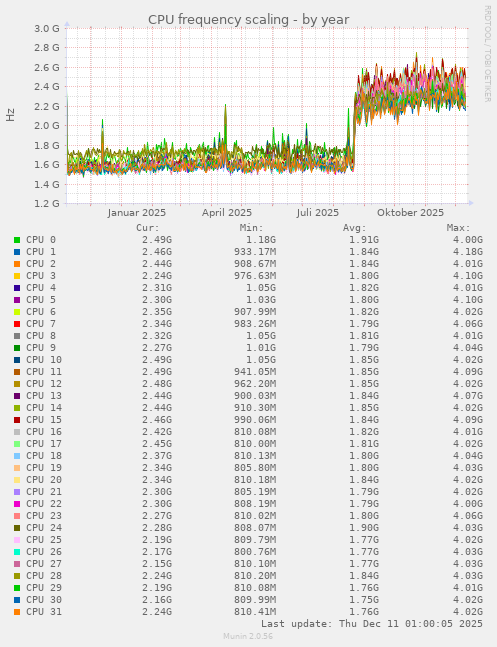The image size is (497, 647).
Task: Click the 'CPU 2' legend label
Action: tap(41, 264)
